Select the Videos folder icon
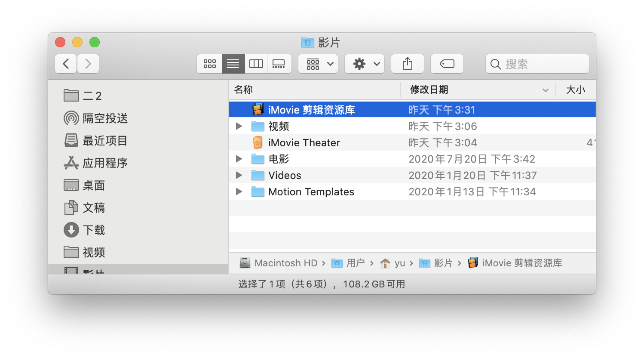Screen dimensions: 644x358 tap(258, 175)
